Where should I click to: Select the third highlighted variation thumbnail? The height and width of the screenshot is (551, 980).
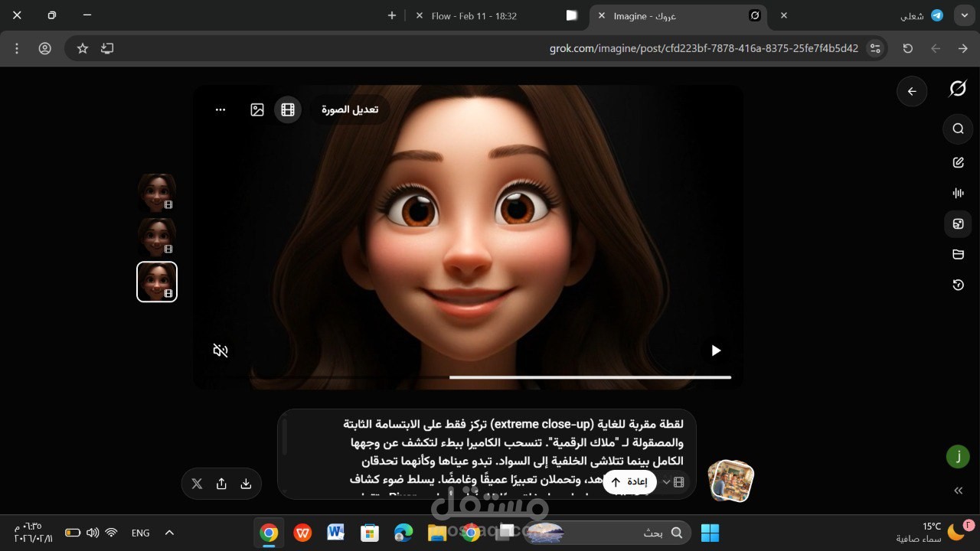coord(157,282)
